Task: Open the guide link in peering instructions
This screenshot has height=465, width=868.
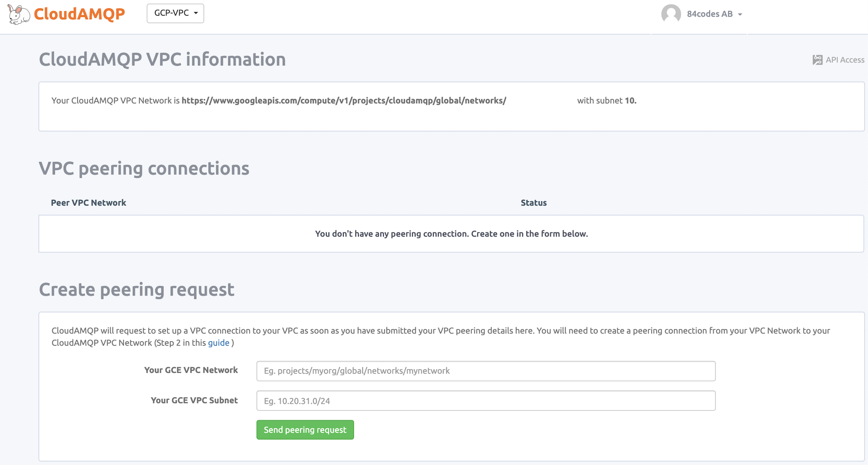Action: coord(218,343)
